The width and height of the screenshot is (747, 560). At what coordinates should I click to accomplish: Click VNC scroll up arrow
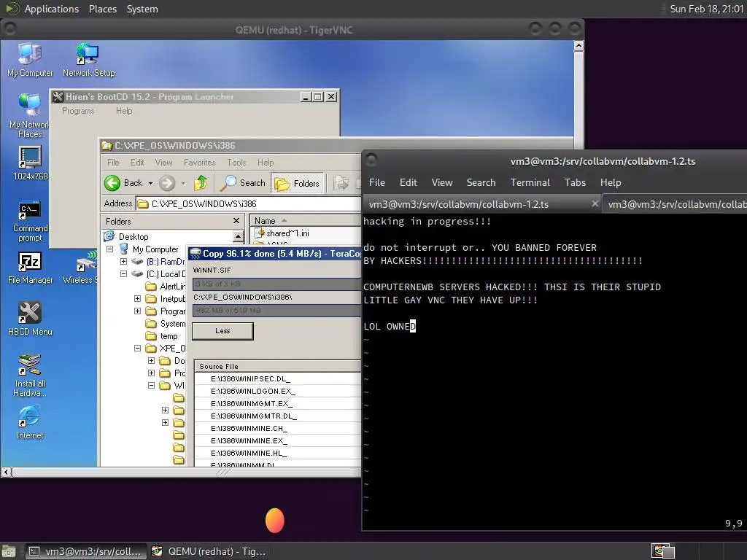coord(578,46)
